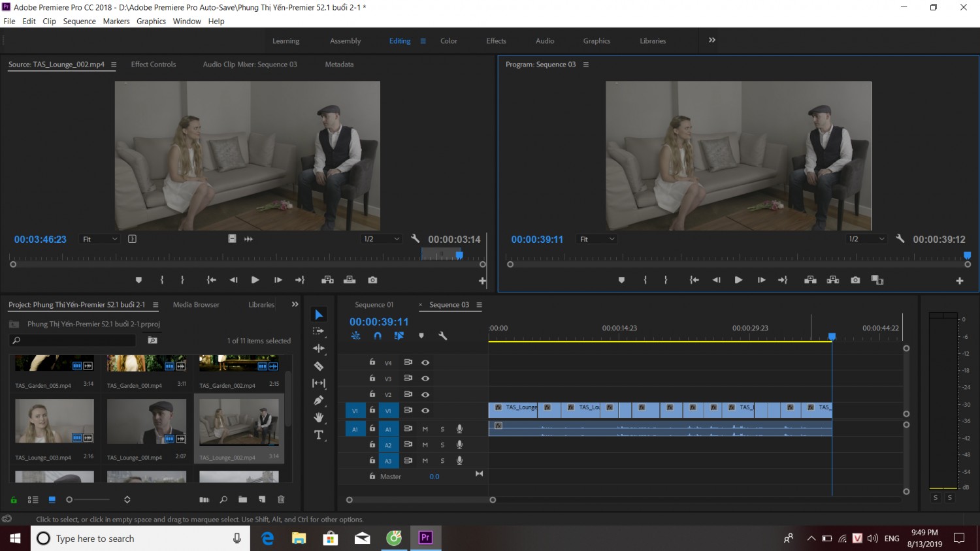Open Source monitor Fit zoom dropdown
The width and height of the screenshot is (980, 551).
[100, 239]
